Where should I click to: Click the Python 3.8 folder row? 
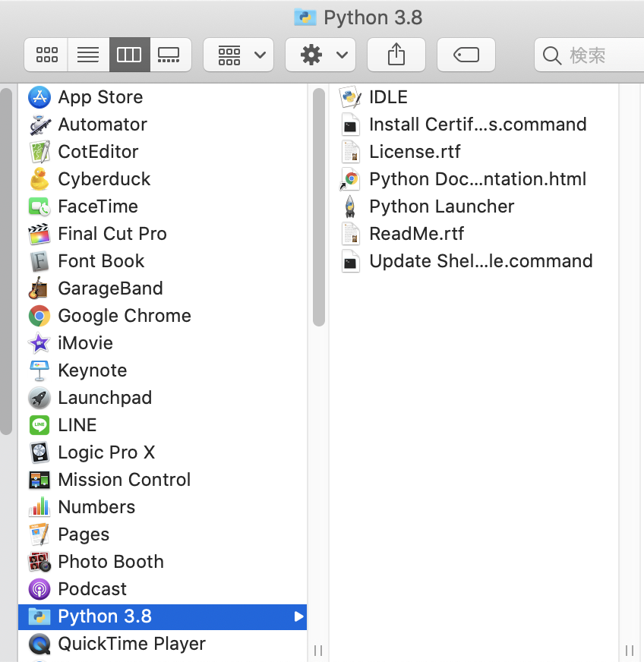(163, 616)
